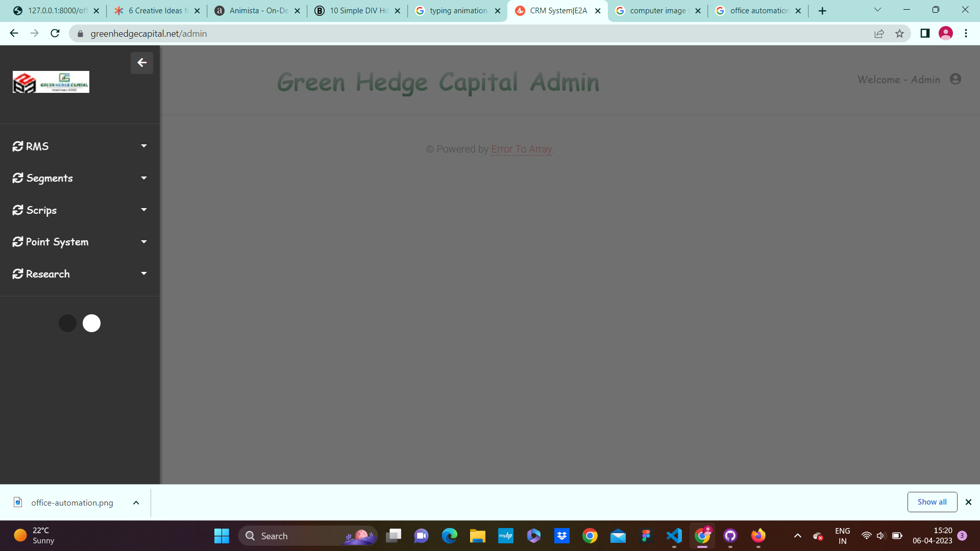The image size is (980, 551).
Task: Click the Research sync icon
Action: [x=18, y=274]
